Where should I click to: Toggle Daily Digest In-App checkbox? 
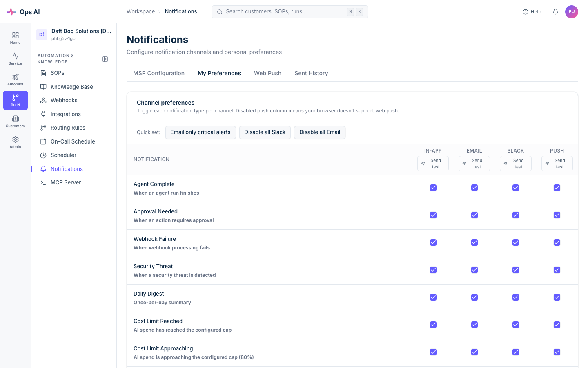433,297
